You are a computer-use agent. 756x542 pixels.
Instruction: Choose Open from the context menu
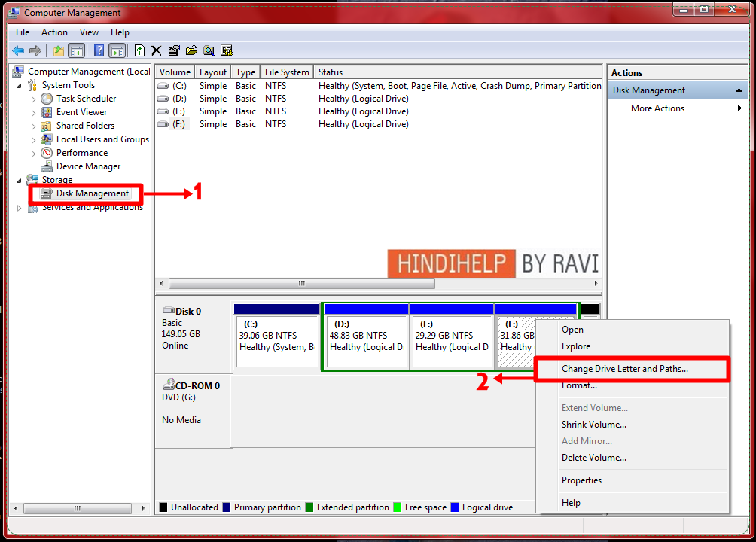coord(632,330)
